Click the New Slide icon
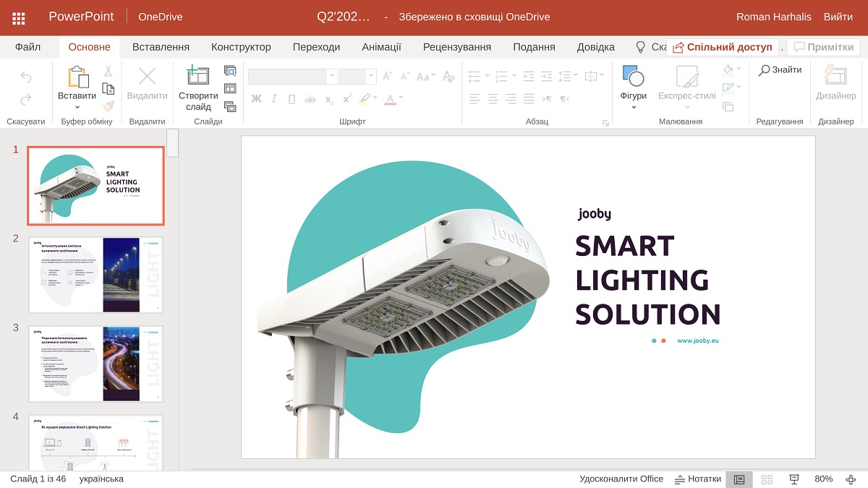The width and height of the screenshot is (868, 488). click(x=197, y=74)
